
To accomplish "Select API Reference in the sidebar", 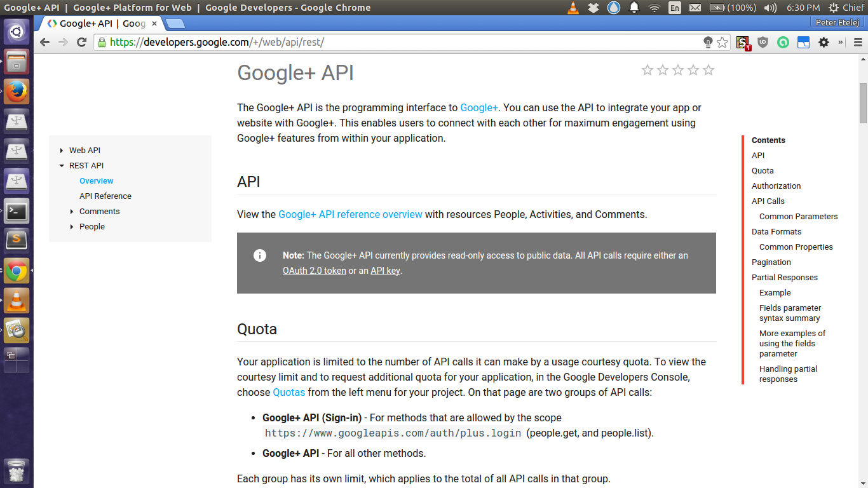I will [x=105, y=196].
